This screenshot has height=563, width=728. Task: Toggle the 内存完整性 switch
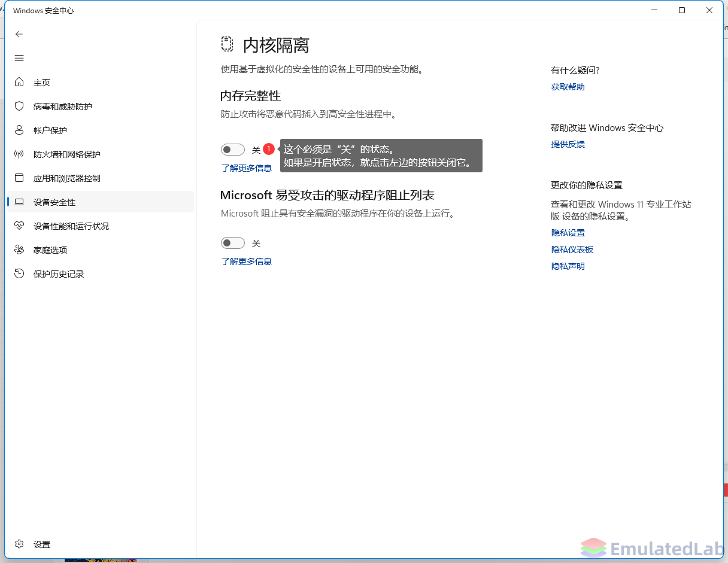pos(233,150)
